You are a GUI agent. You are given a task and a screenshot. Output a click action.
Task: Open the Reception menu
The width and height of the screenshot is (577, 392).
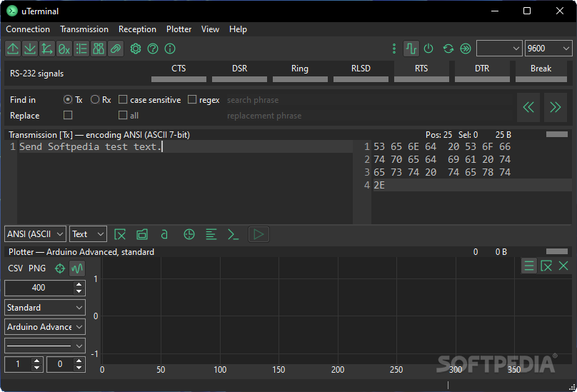tap(137, 29)
